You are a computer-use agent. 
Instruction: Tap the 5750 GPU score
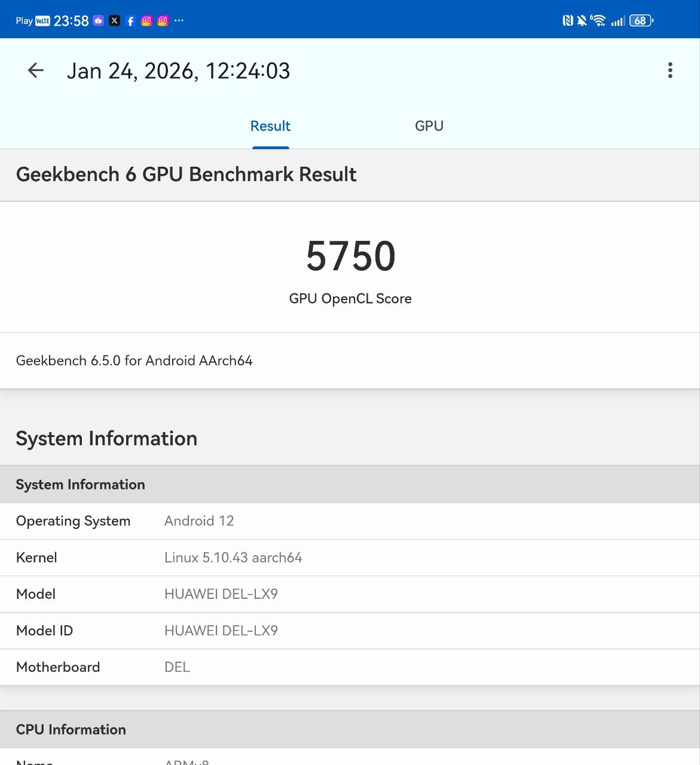350,256
